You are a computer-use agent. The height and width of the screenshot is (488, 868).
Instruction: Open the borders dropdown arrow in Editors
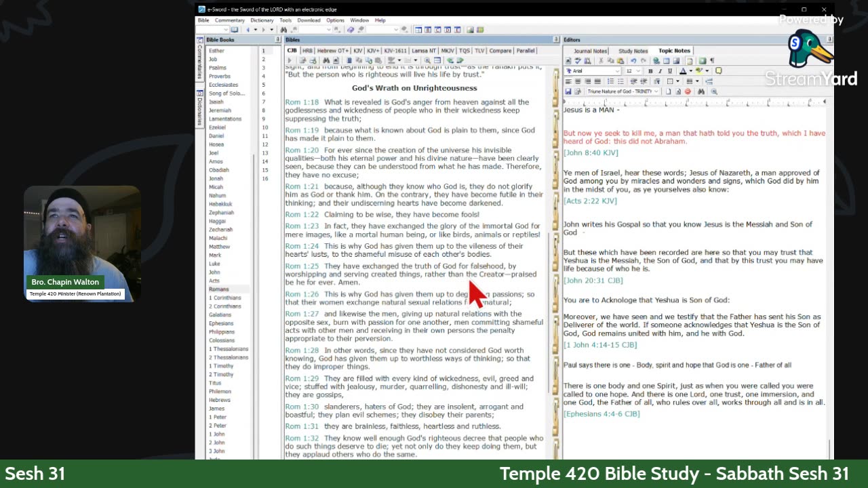pos(677,81)
